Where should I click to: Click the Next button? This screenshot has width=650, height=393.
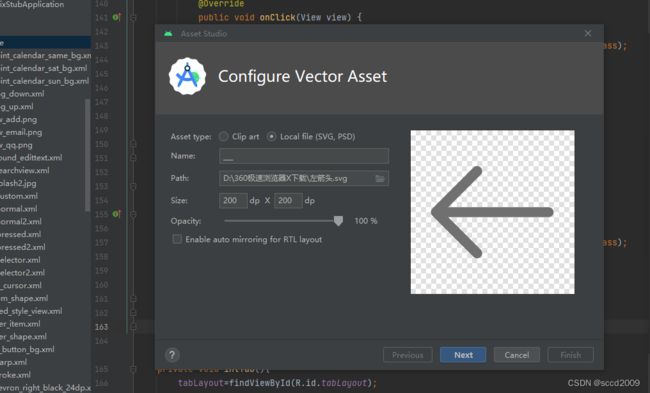click(x=463, y=355)
